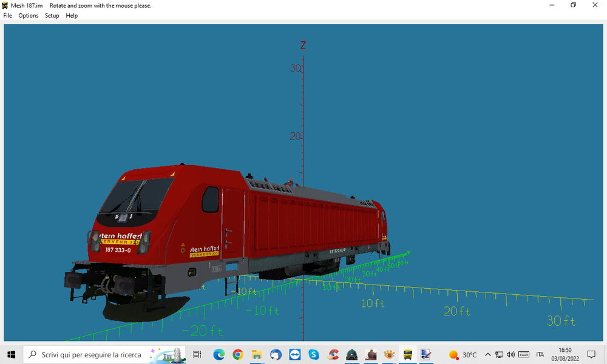Image resolution: width=607 pixels, height=364 pixels.
Task: Open the File menu
Action: pyautogui.click(x=7, y=16)
